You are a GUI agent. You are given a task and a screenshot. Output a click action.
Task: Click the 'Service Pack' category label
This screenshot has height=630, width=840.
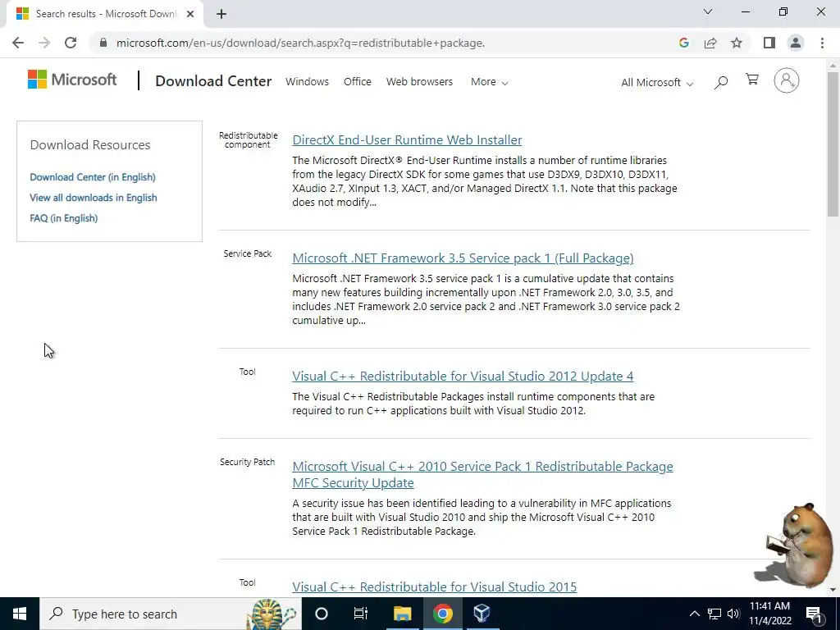pyautogui.click(x=248, y=254)
